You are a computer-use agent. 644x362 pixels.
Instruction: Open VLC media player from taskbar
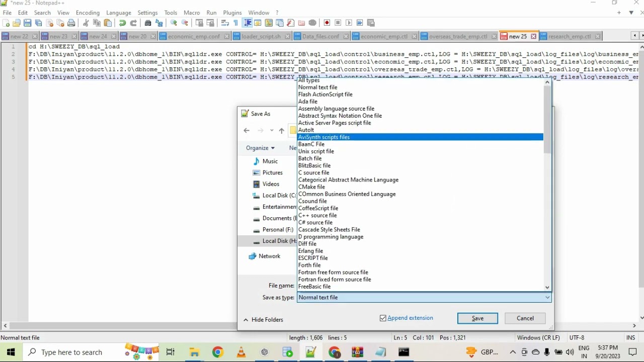(242, 352)
